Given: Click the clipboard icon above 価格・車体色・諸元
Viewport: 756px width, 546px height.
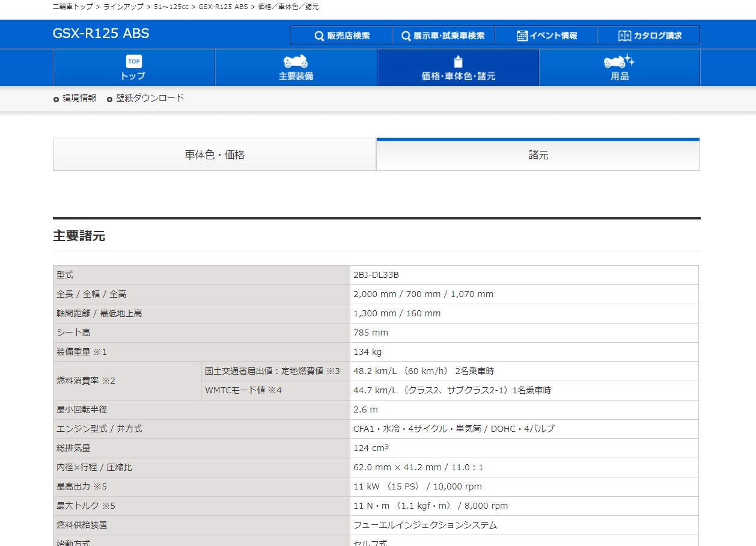Looking at the screenshot, I should pyautogui.click(x=458, y=62).
